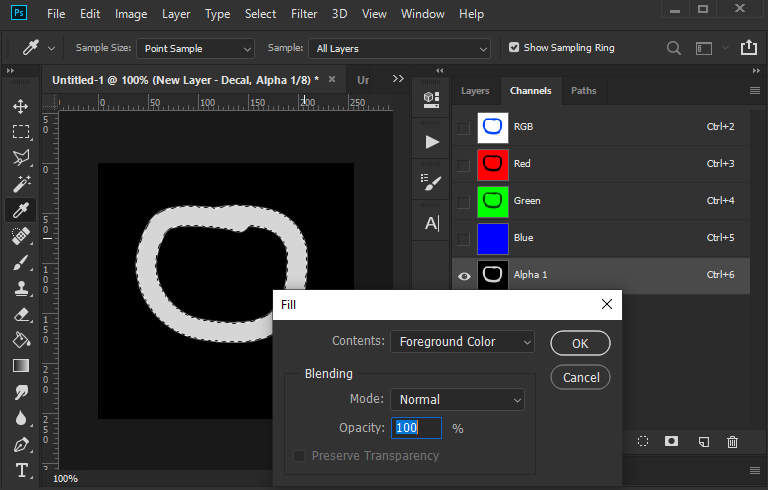Select the Blue channel thumbnail
The height and width of the screenshot is (490, 768).
493,239
